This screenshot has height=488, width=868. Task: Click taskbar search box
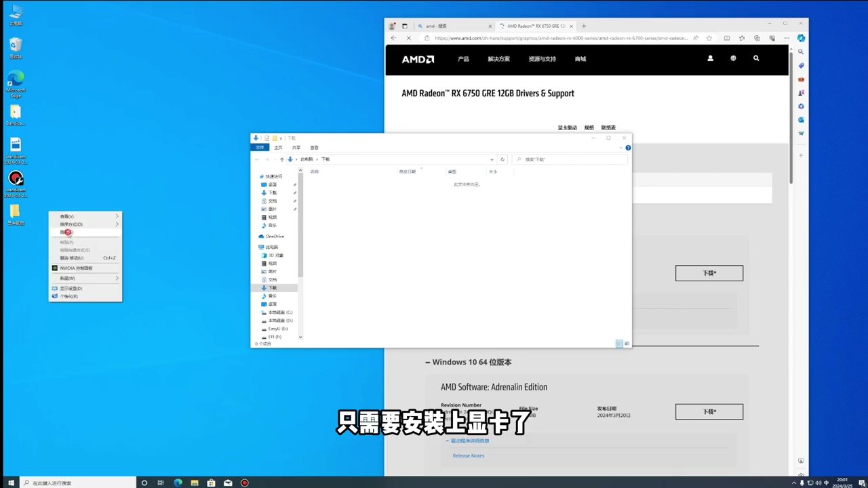pyautogui.click(x=78, y=483)
